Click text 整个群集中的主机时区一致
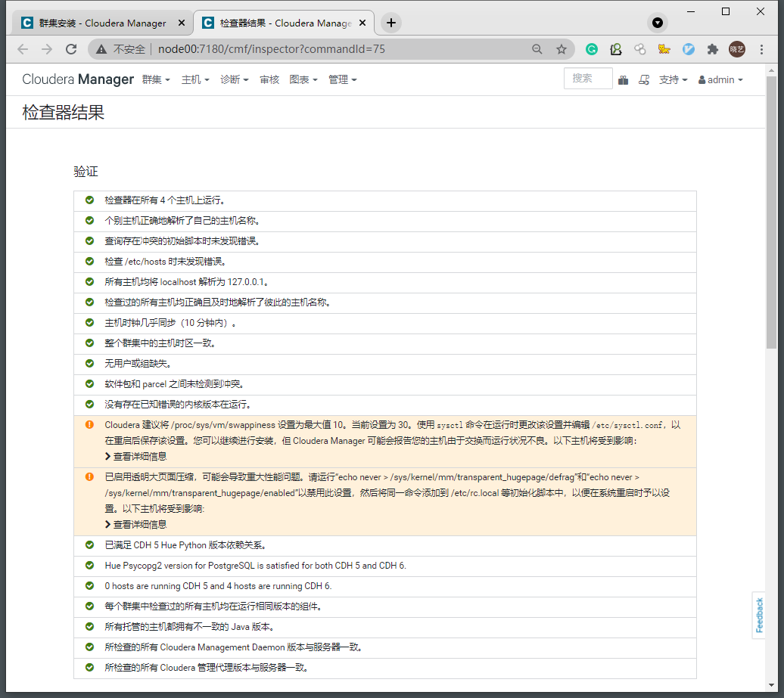 [160, 343]
